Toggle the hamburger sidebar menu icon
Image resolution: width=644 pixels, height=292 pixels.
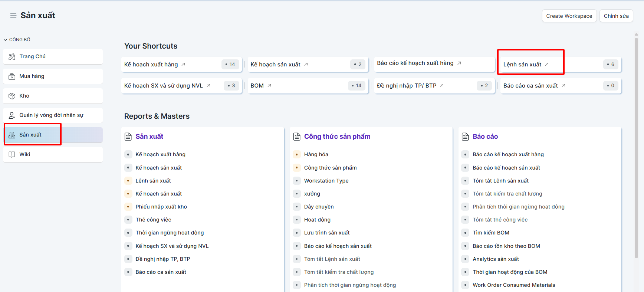[13, 16]
